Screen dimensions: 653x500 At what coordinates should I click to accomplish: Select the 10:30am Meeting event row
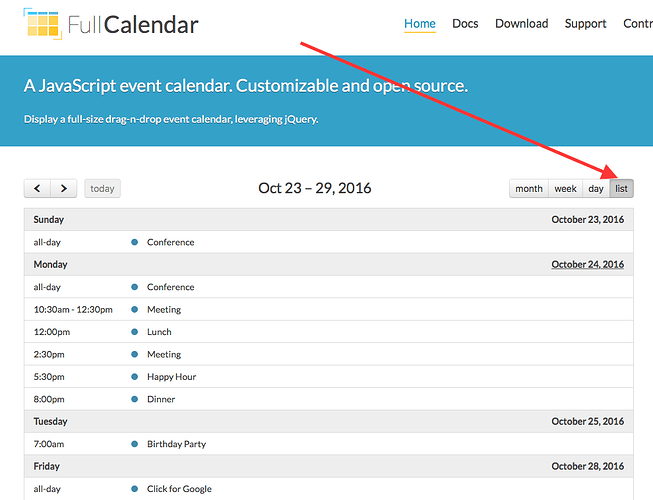329,309
